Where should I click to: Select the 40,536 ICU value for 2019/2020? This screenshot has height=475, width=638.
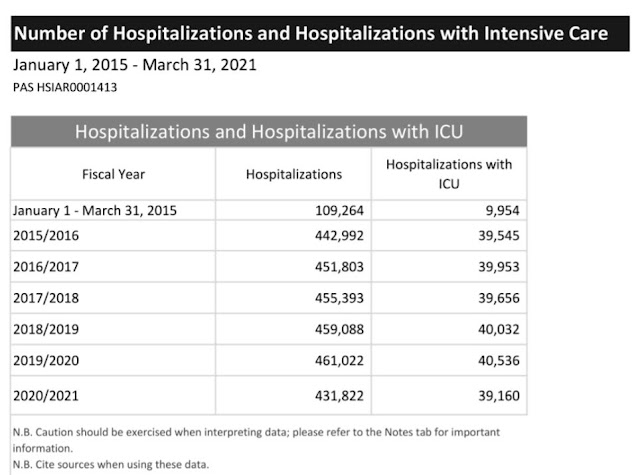[x=499, y=361]
